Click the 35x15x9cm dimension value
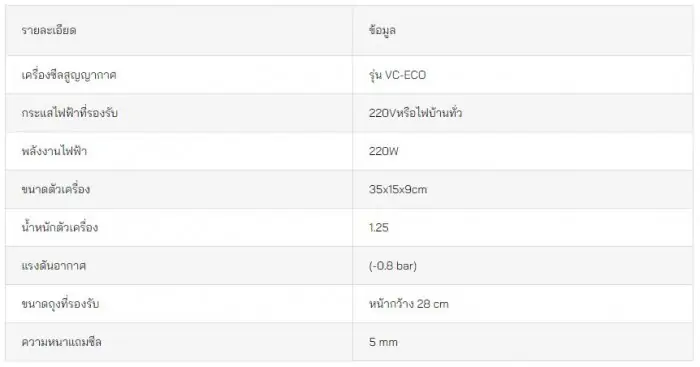Image resolution: width=700 pixels, height=367 pixels. pos(398,189)
